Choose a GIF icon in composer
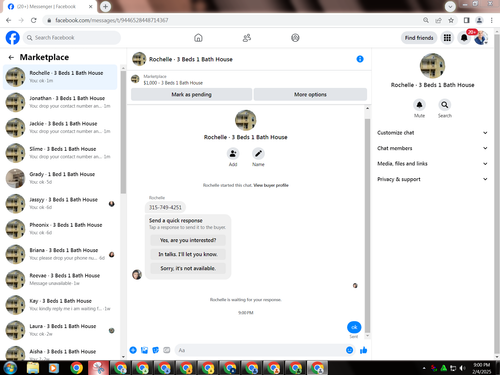 167,350
